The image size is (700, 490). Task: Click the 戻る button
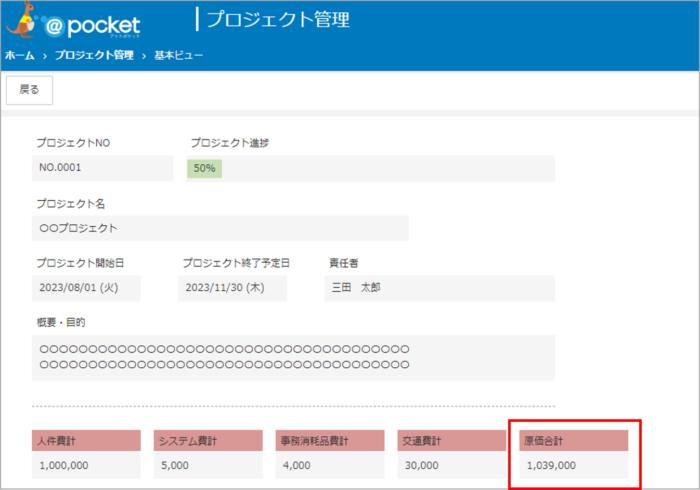pyautogui.click(x=29, y=90)
